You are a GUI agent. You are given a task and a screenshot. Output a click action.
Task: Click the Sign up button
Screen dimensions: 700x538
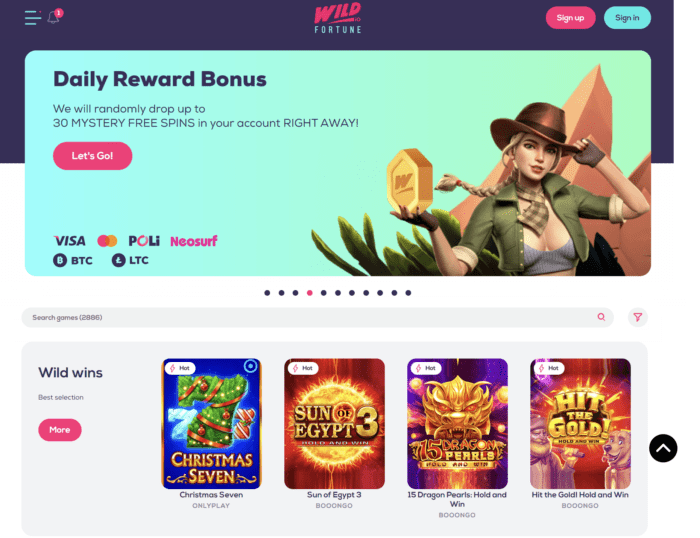570,18
